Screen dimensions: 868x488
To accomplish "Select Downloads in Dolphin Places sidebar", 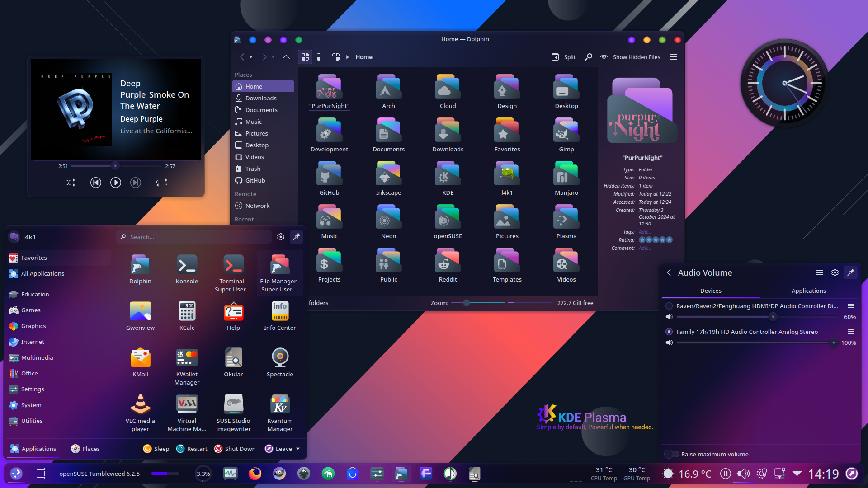I will [263, 98].
